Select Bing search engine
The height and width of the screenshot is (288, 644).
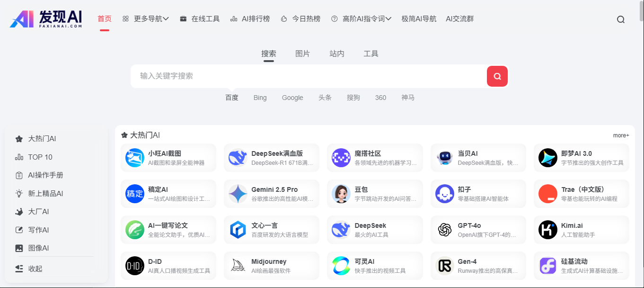(260, 98)
